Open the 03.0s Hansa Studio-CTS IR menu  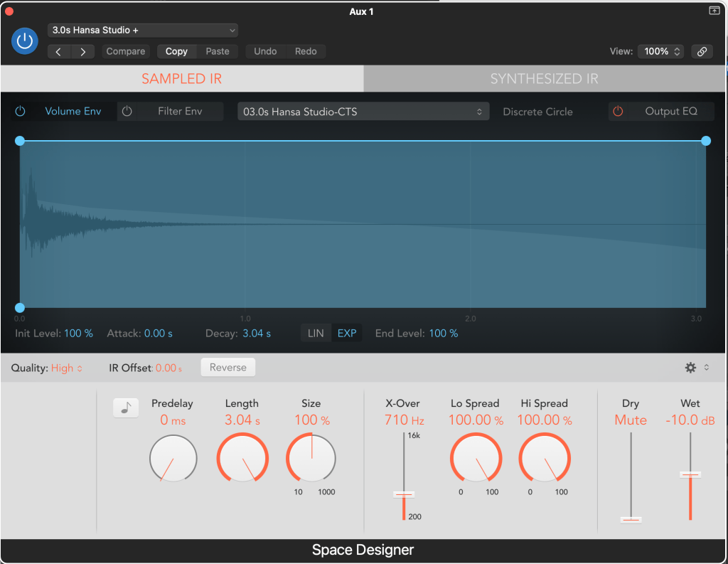point(363,112)
